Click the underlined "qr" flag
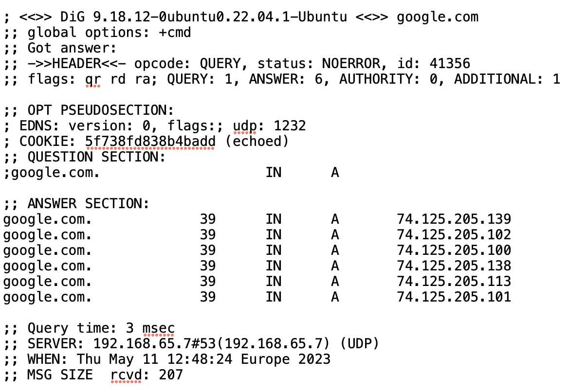The height and width of the screenshot is (392, 587). 93,79
